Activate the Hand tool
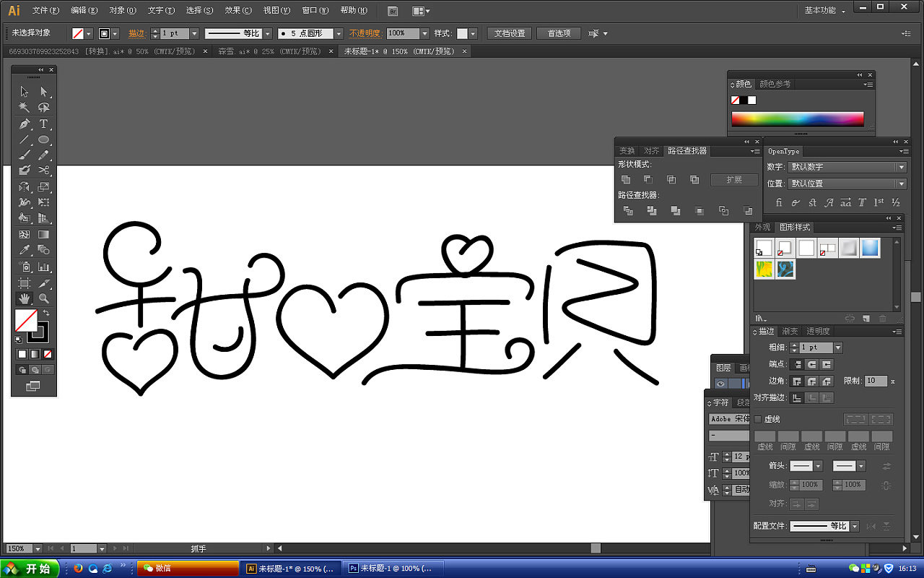The height and width of the screenshot is (578, 924). (x=25, y=298)
